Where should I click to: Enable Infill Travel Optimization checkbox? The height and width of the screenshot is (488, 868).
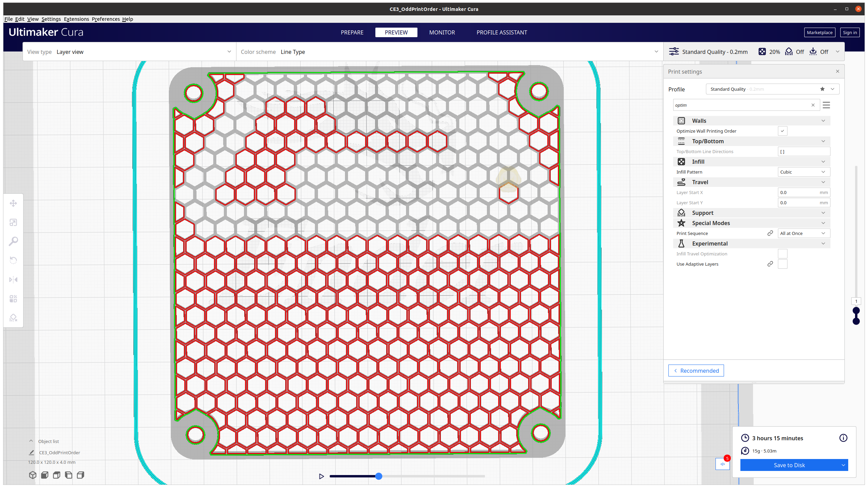(782, 254)
